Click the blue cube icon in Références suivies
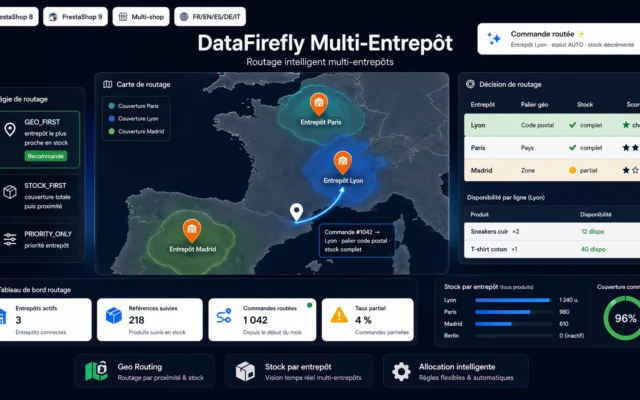Viewport: 640px width, 400px height. click(113, 316)
